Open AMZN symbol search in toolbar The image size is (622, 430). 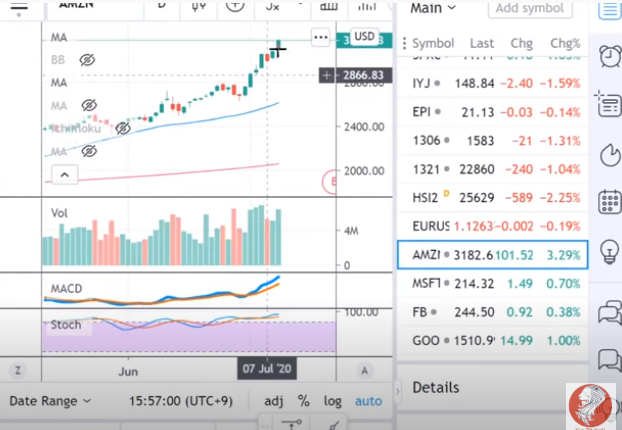76,5
